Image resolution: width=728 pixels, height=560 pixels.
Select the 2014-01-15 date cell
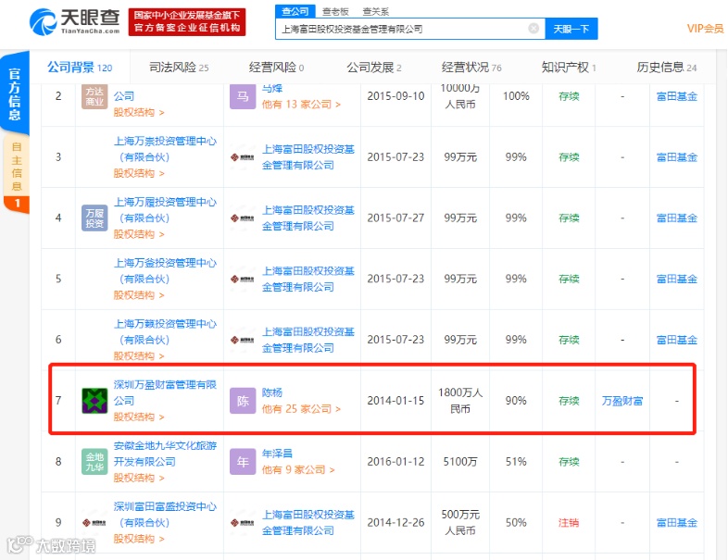click(395, 401)
